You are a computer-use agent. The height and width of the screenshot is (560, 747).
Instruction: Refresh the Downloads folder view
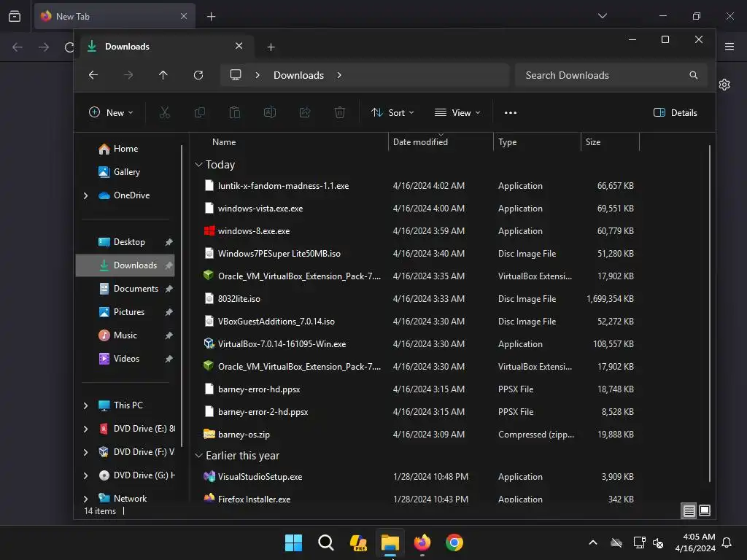198,75
